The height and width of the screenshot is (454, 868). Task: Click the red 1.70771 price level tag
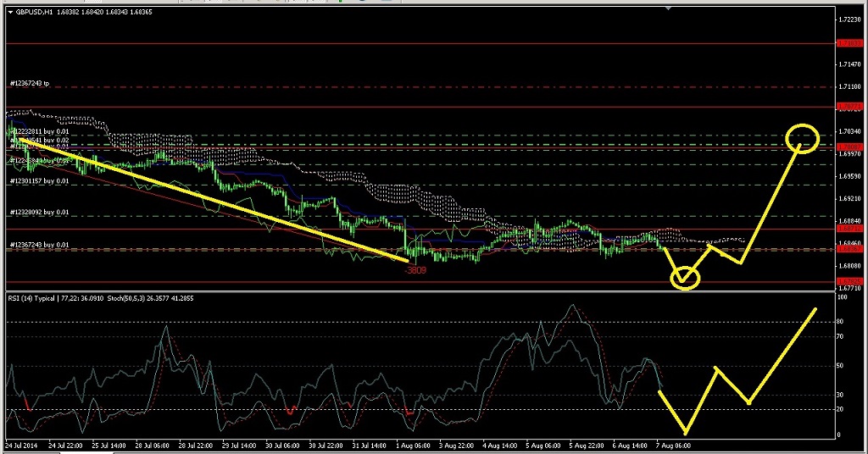point(848,107)
